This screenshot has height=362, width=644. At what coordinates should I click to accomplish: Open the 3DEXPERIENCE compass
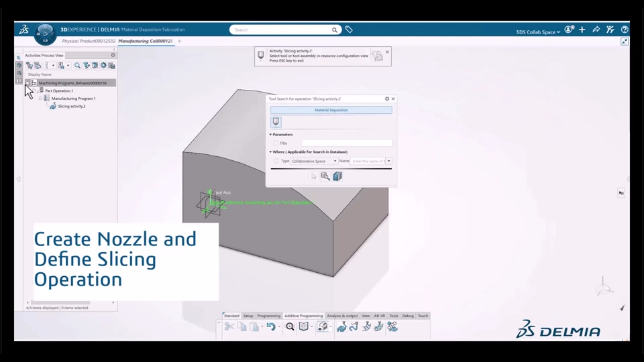(x=45, y=34)
